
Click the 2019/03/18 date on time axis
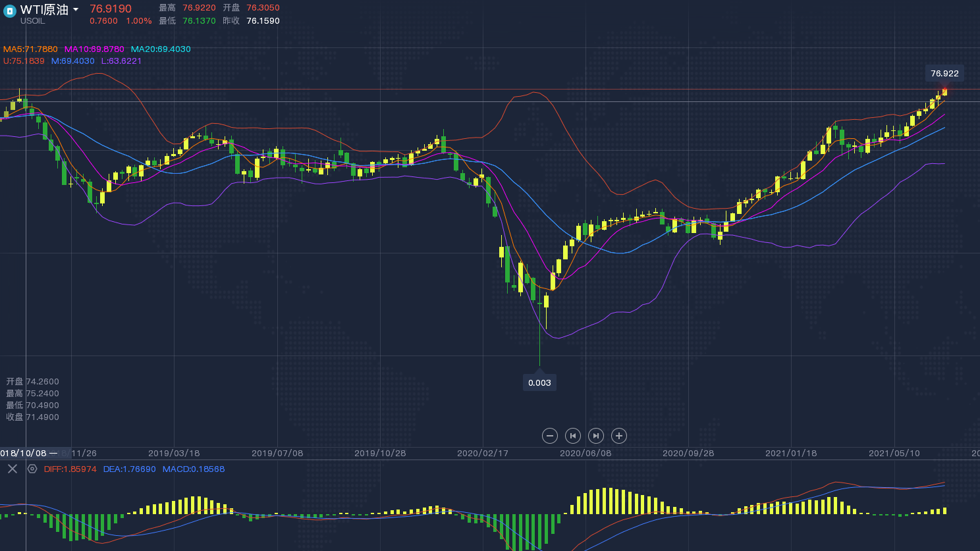coord(174,454)
